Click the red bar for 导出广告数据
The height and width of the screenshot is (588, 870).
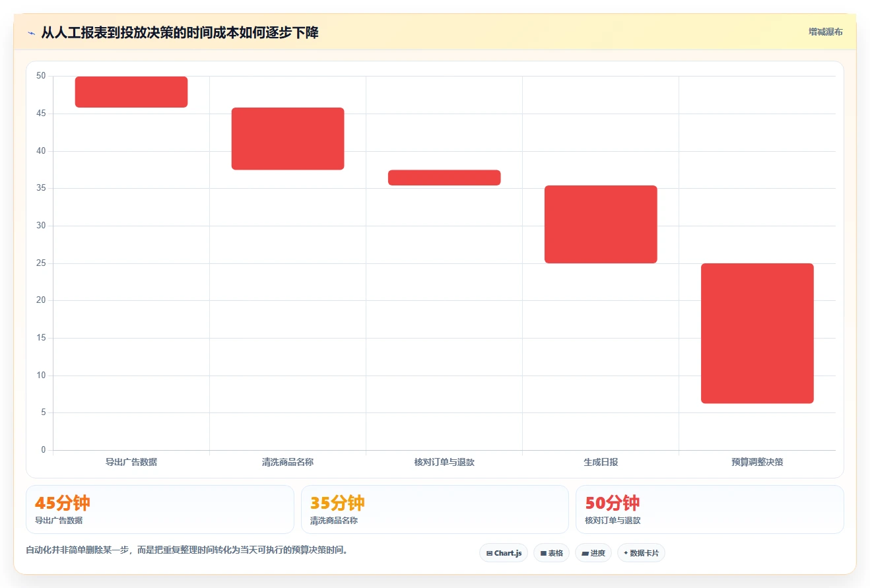(x=131, y=92)
